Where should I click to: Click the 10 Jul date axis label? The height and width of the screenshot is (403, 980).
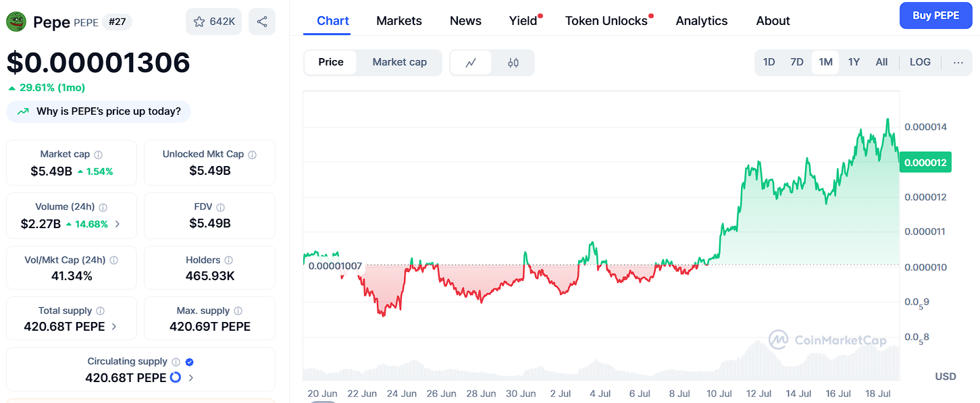(x=719, y=394)
